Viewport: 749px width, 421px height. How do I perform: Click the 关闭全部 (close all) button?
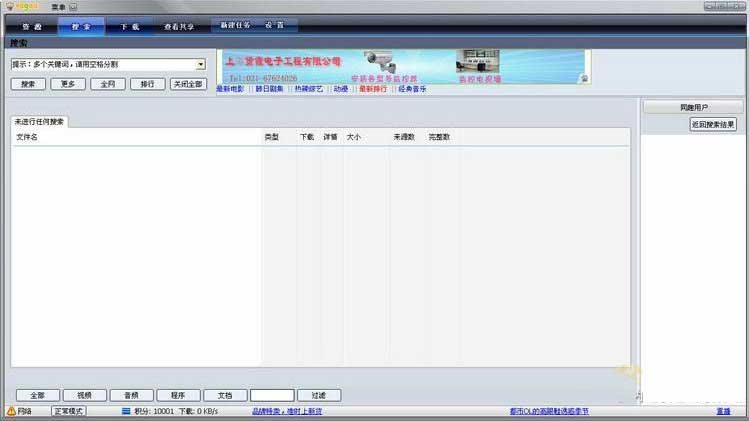coord(188,84)
